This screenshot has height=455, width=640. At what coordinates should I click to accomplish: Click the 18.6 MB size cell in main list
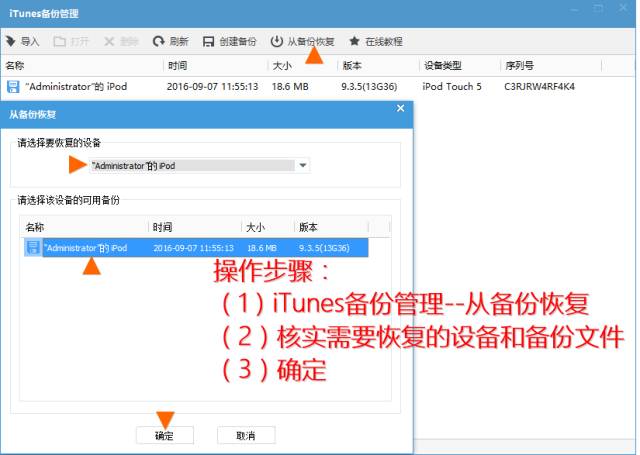click(x=290, y=87)
